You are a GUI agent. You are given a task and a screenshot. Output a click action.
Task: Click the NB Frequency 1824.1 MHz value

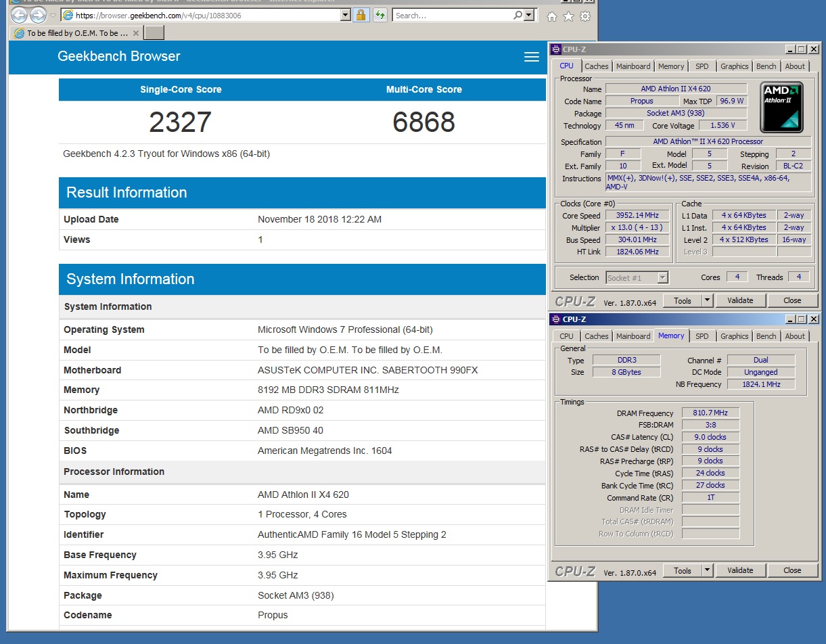760,384
